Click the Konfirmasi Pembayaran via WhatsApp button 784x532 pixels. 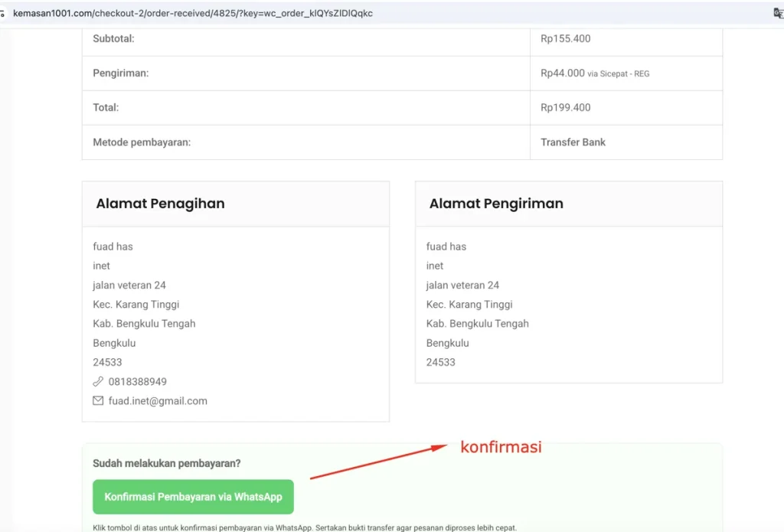pyautogui.click(x=193, y=497)
